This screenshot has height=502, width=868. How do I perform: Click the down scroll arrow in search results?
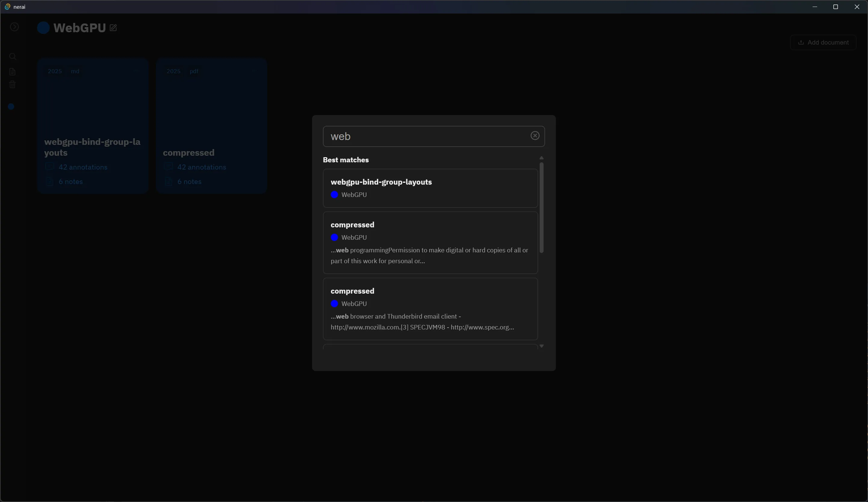(541, 346)
